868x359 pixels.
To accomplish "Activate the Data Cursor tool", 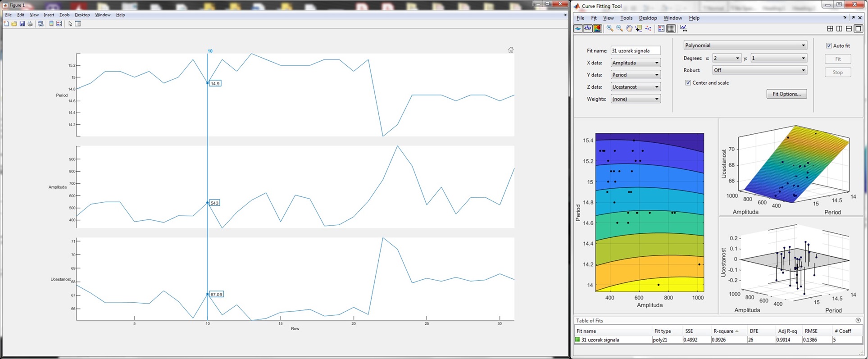I will [x=639, y=28].
